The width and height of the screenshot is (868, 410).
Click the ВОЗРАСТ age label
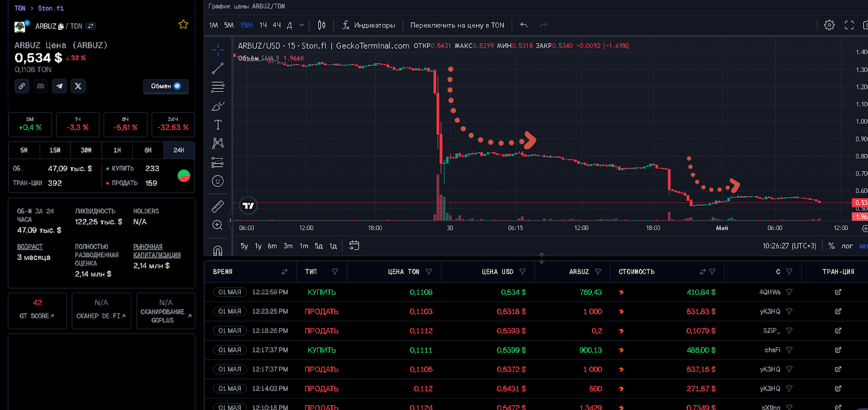pyautogui.click(x=30, y=247)
